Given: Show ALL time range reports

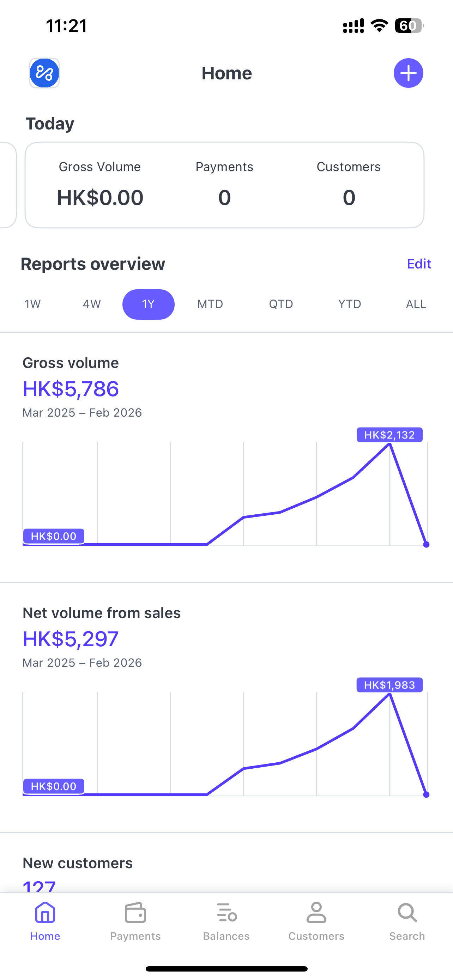Looking at the screenshot, I should click(x=416, y=304).
